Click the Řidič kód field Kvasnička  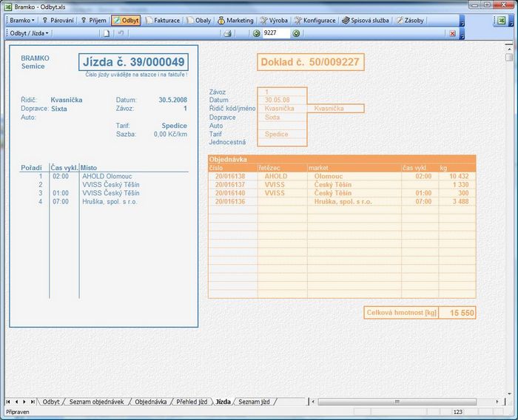pos(282,109)
